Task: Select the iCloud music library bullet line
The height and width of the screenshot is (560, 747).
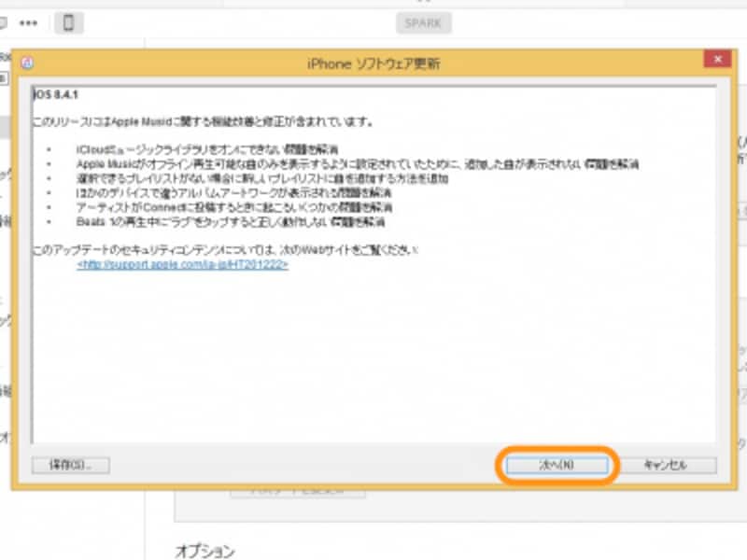Action: coord(207,149)
